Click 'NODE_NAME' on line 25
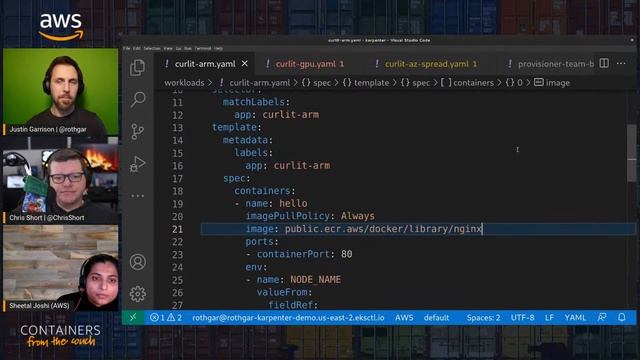 pos(316,280)
